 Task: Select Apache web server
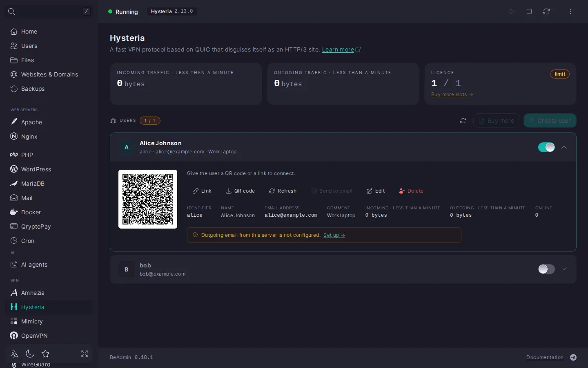click(x=49, y=122)
